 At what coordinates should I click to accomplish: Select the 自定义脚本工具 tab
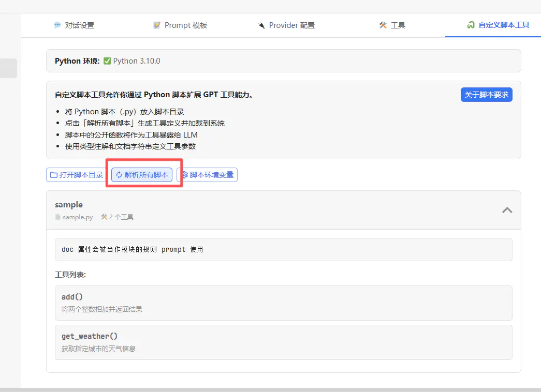coord(498,25)
